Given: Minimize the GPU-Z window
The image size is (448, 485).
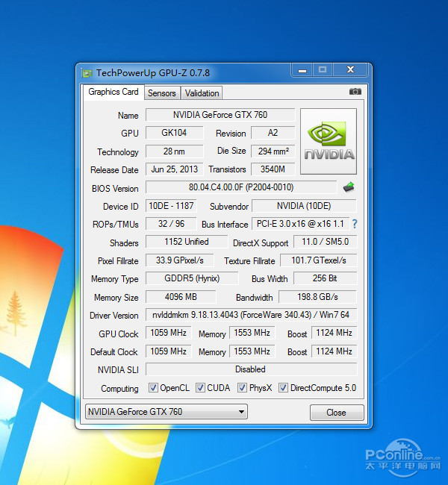Looking at the screenshot, I should pyautogui.click(x=302, y=70).
